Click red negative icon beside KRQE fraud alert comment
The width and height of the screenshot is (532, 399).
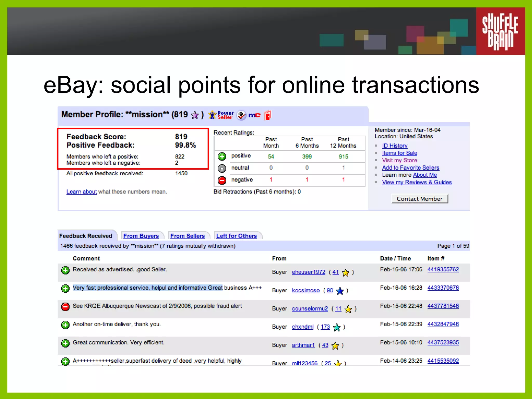tap(65, 307)
